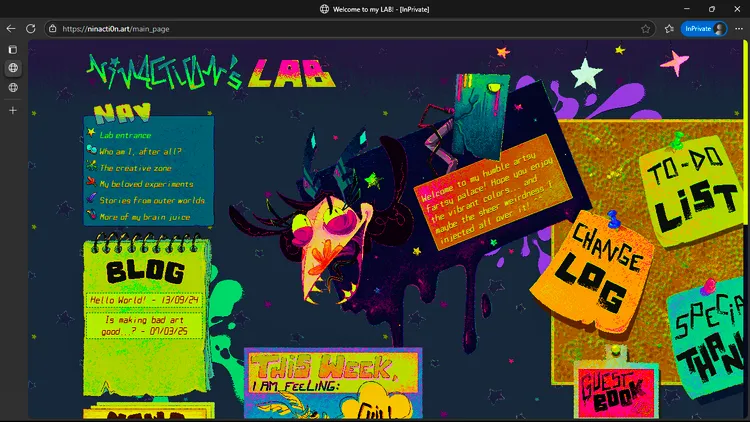Open the InPrivate profile button
This screenshot has height=422, width=750.
[703, 29]
